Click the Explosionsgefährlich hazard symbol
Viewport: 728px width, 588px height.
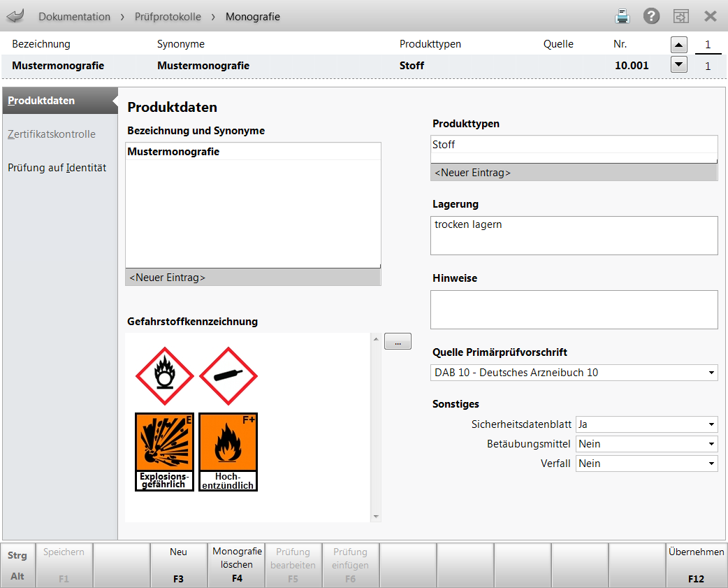point(164,451)
